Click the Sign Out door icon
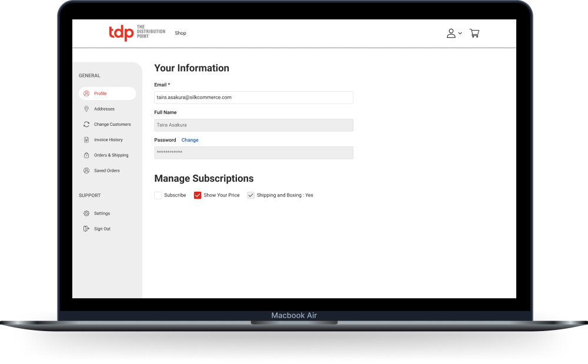 tap(86, 229)
